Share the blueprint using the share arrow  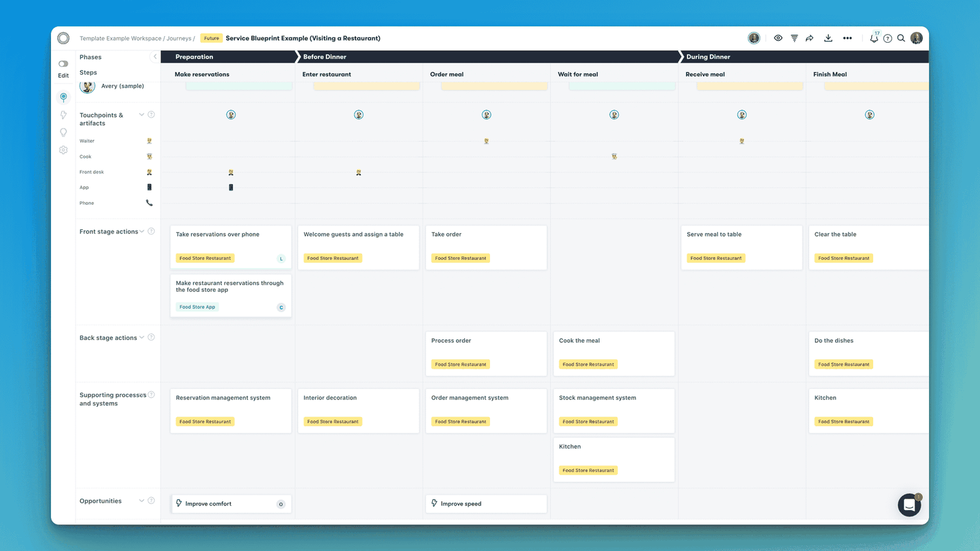(x=809, y=38)
